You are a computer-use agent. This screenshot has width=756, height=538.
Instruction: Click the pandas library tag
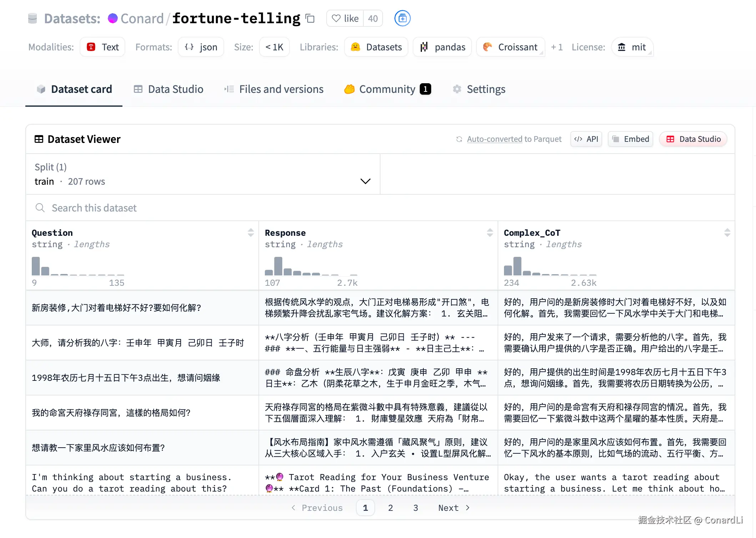click(x=442, y=47)
